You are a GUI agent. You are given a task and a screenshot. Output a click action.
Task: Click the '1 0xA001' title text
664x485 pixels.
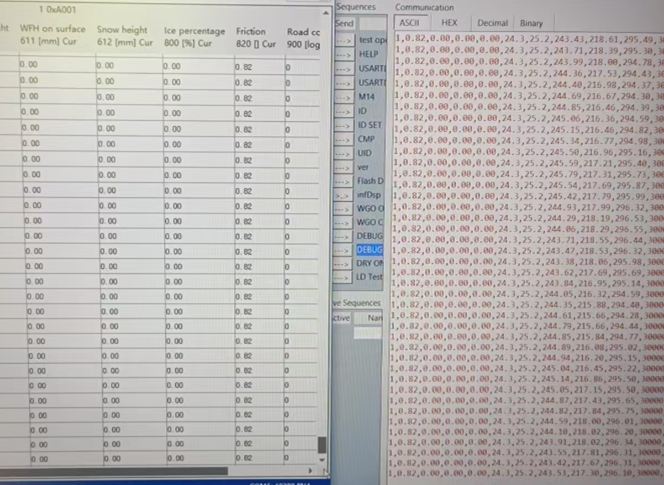(x=57, y=9)
